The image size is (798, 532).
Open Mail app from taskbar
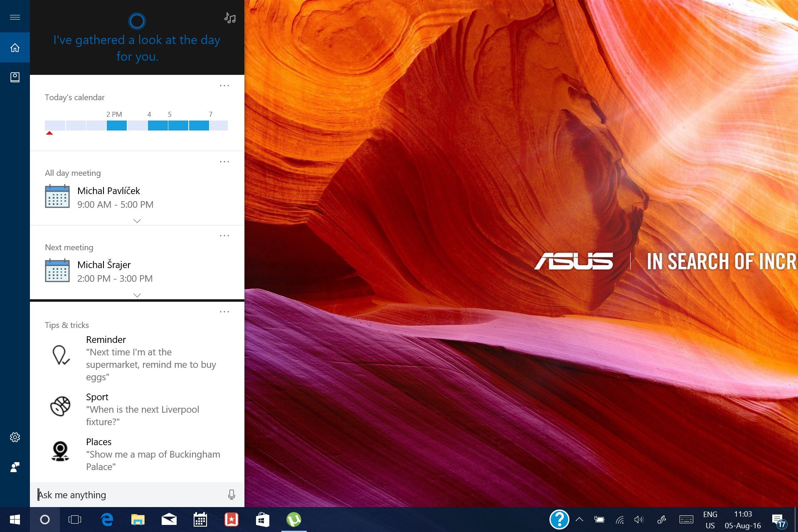(169, 520)
